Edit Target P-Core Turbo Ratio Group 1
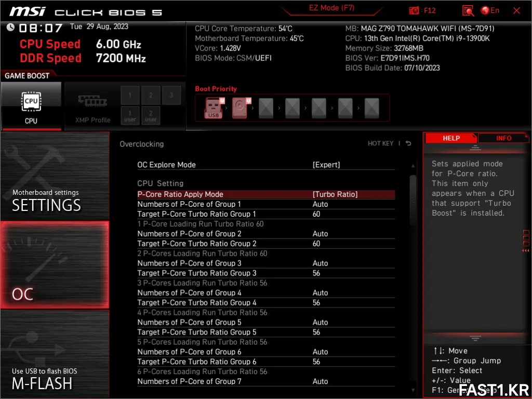Viewport: 532px width, 399px height. pyautogui.click(x=266, y=214)
